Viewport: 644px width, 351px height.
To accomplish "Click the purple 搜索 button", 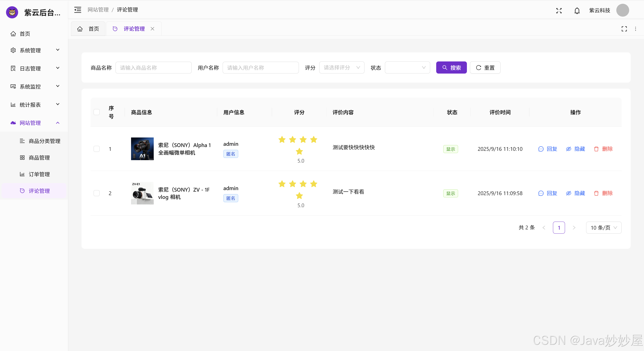I will (x=451, y=67).
